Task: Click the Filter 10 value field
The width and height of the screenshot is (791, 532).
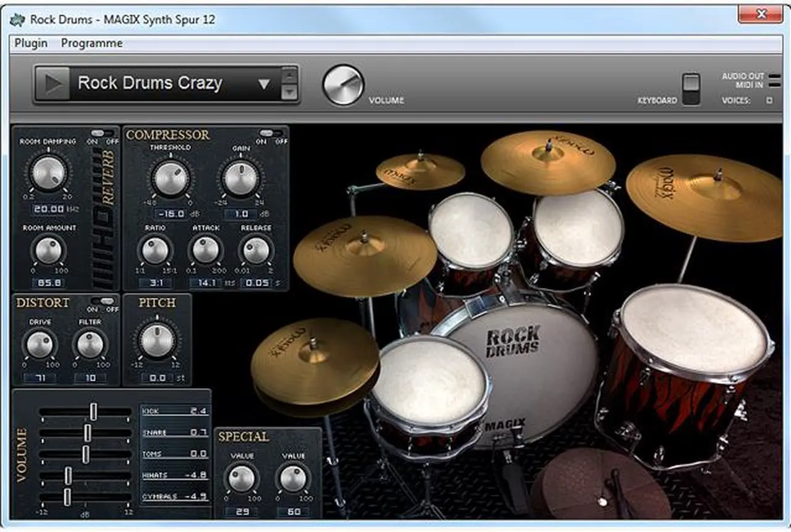Action: (x=90, y=378)
